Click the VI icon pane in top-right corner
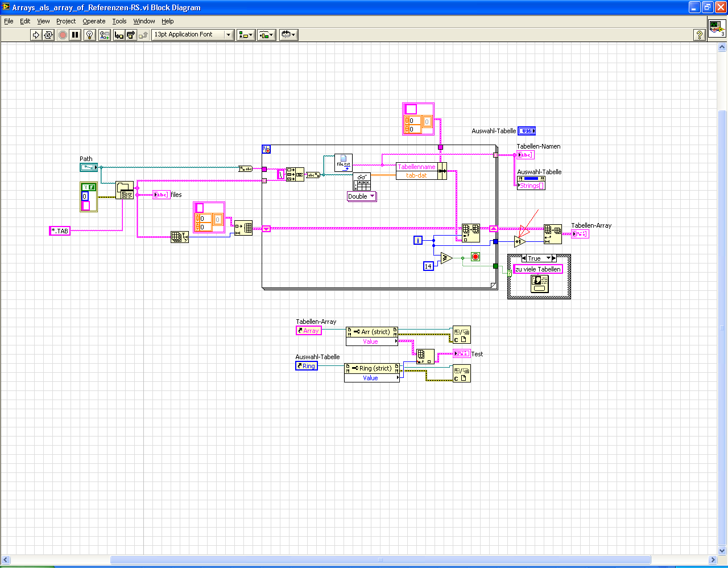The image size is (728, 568). (x=717, y=28)
